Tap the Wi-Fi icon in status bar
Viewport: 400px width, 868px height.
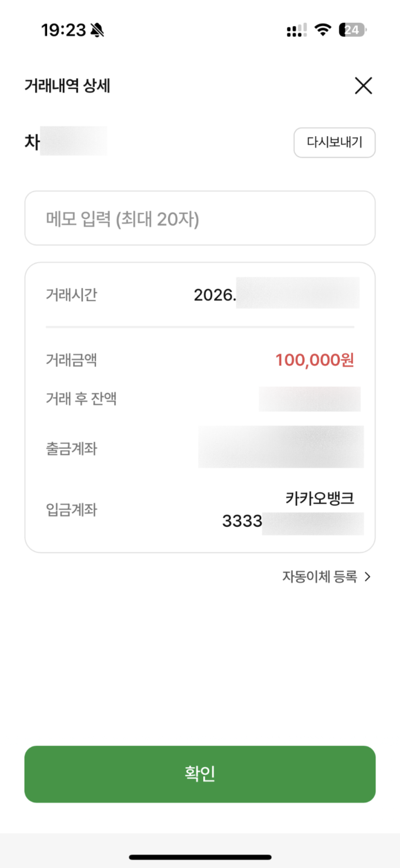coord(323,30)
